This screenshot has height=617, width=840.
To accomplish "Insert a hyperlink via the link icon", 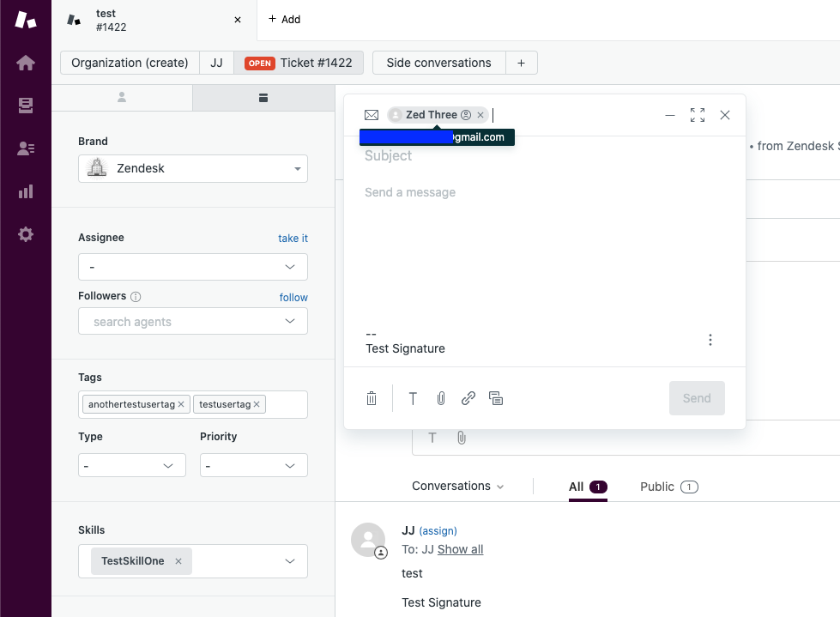I will [468, 397].
